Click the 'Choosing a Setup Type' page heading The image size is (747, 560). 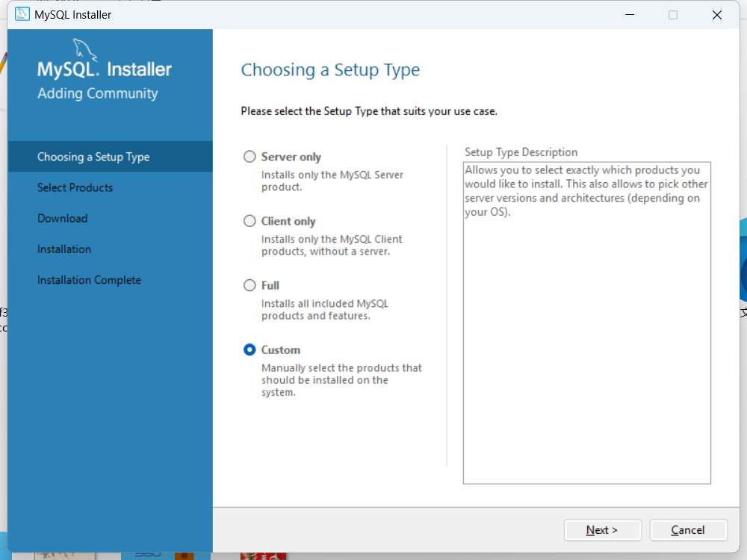[330, 70]
